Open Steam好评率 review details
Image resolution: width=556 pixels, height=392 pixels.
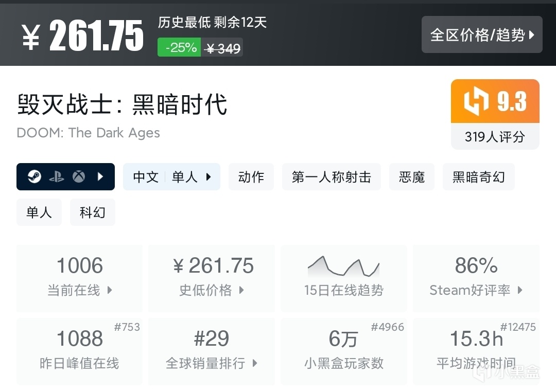[x=476, y=278]
